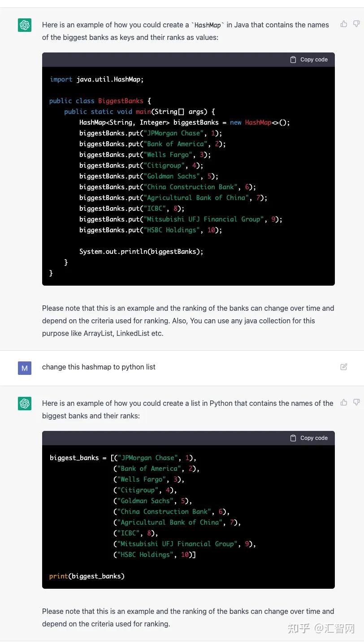Screen dimensions: 364x643
Task: Click the "import java.util.HashMap;" line
Action: (96, 79)
